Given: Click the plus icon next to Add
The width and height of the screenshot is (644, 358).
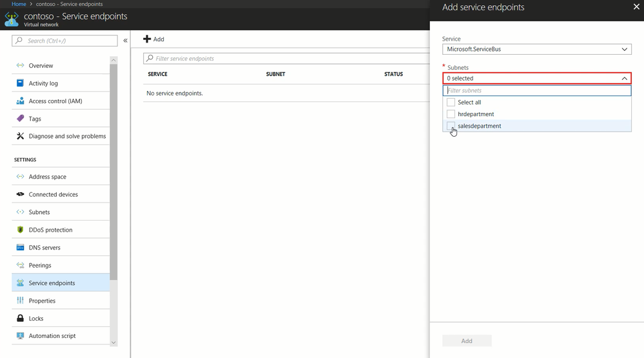Looking at the screenshot, I should (x=147, y=39).
